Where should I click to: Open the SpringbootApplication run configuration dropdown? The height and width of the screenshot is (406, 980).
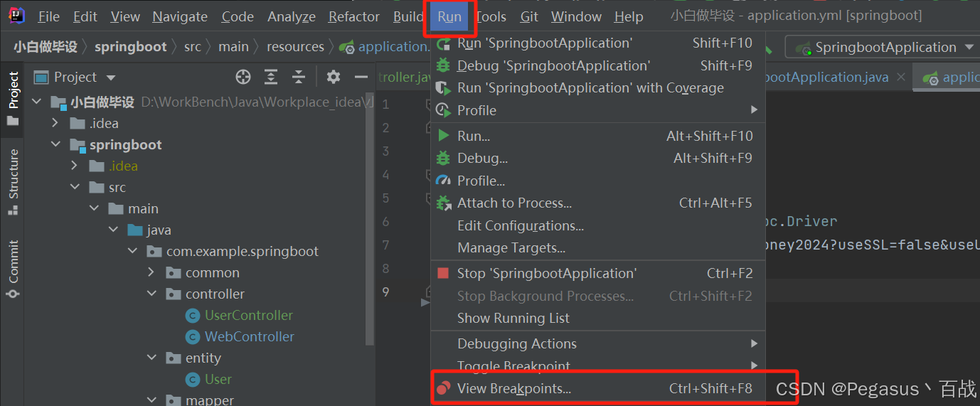point(882,48)
